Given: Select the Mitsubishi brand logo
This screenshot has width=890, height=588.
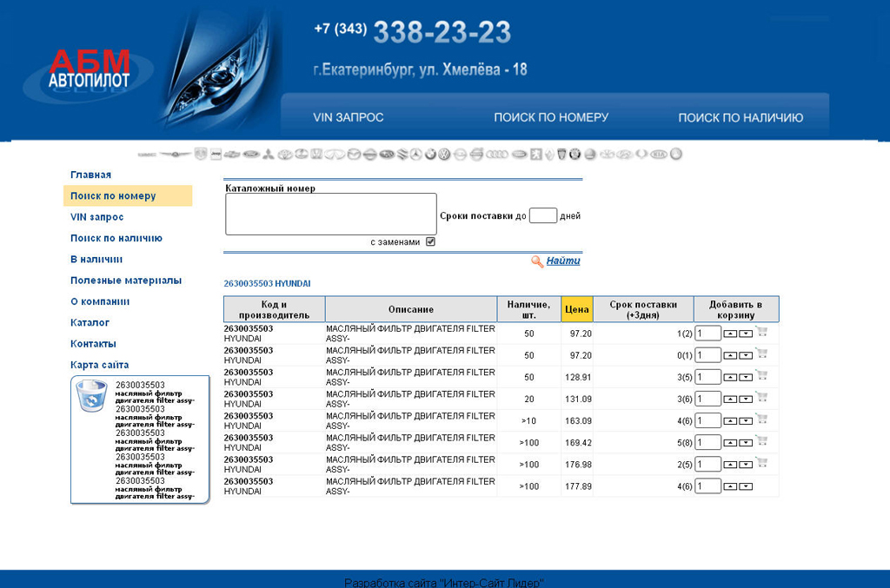Looking at the screenshot, I should [x=268, y=155].
